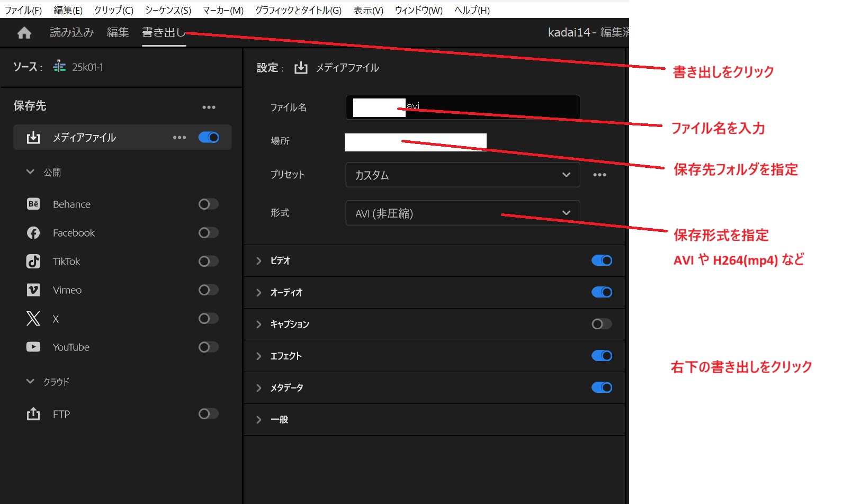Collapse the 公開 section in the sidebar
Viewport: 861px width, 504px height.
[x=30, y=172]
